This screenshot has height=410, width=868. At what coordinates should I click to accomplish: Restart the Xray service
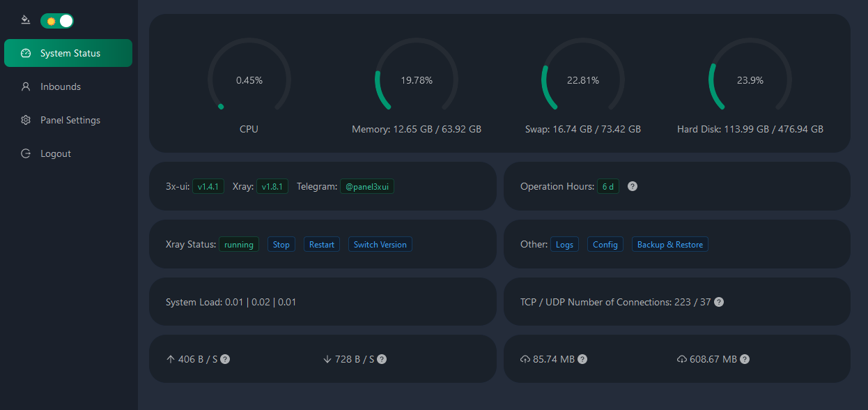(321, 245)
